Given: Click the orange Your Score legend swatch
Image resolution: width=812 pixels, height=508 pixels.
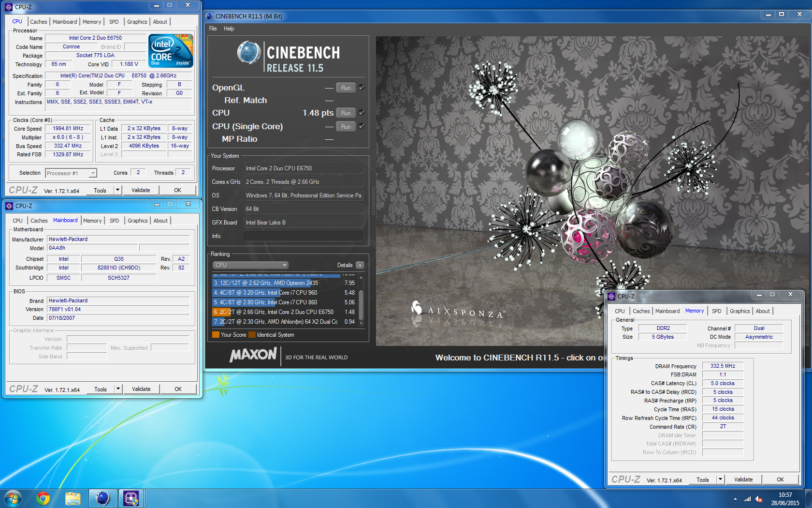Looking at the screenshot, I should click(216, 335).
